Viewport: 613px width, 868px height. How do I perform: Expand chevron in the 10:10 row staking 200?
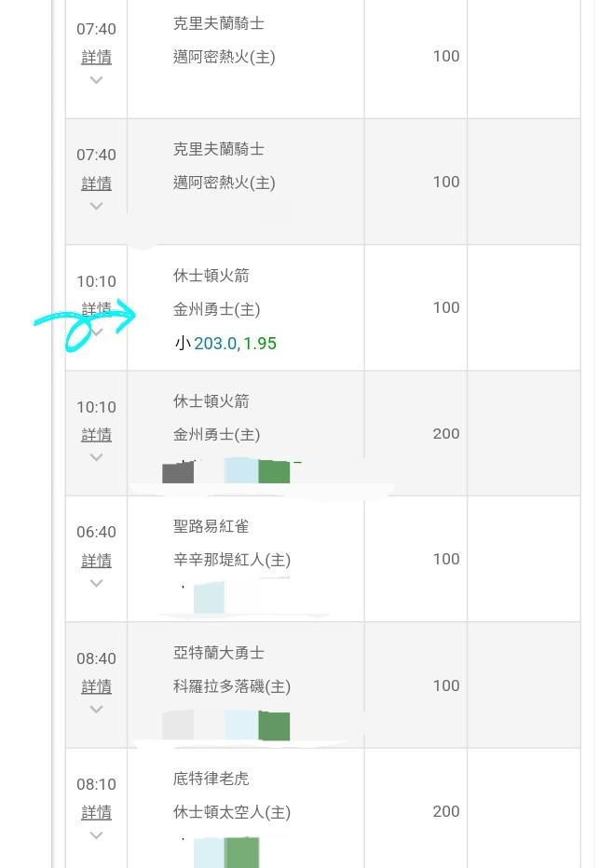pos(96,457)
